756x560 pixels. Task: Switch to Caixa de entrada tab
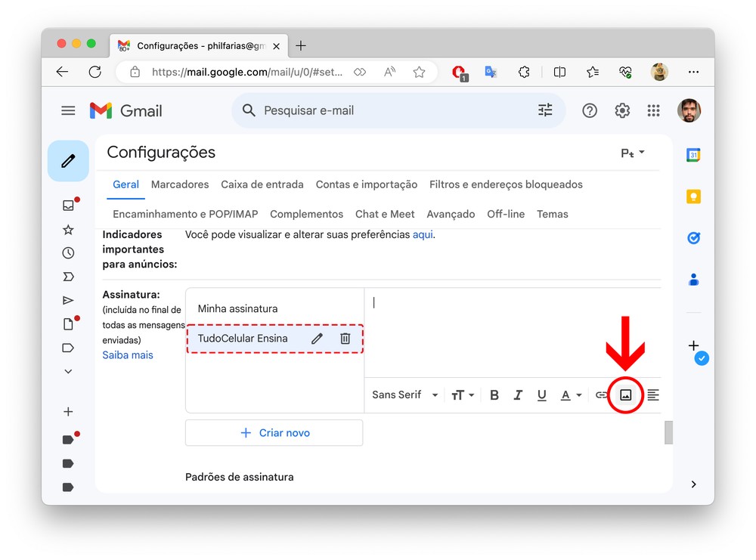coord(262,184)
